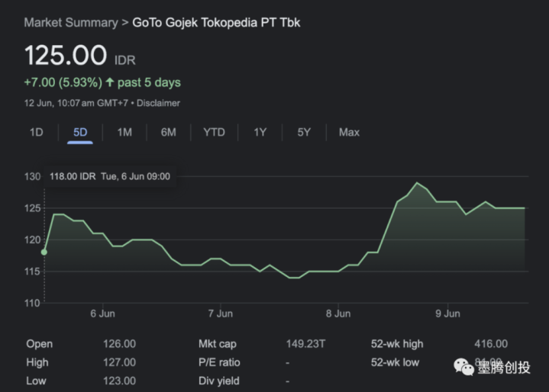
Task: Click the 125.00 price value
Action: [66, 55]
